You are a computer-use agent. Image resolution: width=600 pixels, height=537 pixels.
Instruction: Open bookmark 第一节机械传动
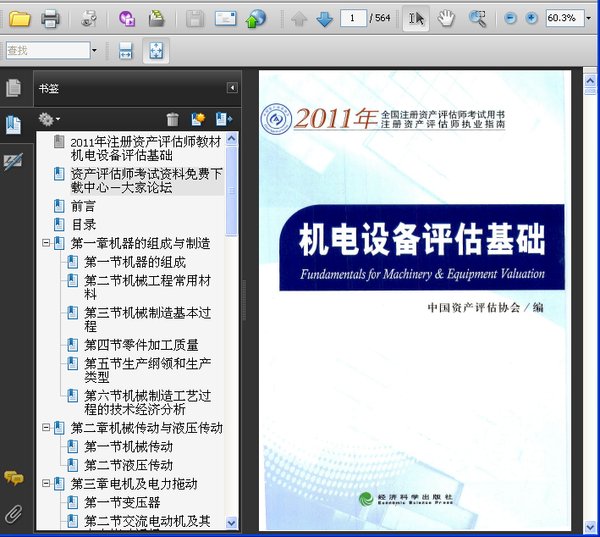pyautogui.click(x=129, y=447)
